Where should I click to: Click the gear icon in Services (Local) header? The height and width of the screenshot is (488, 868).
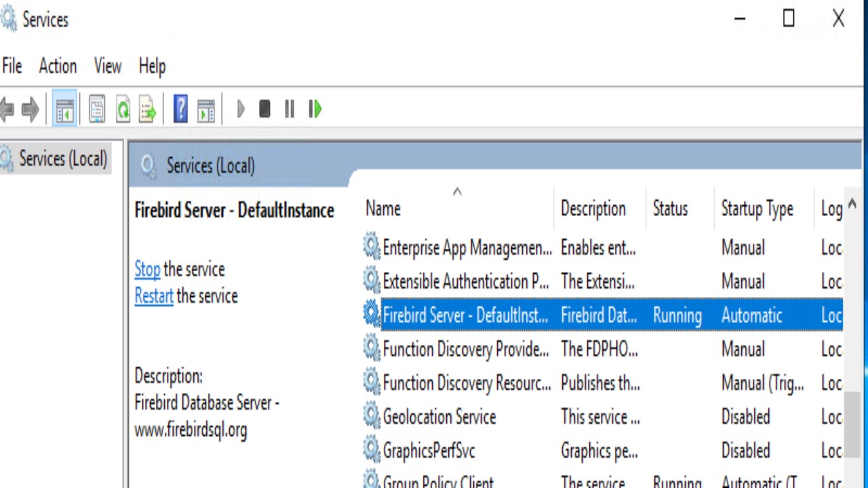148,165
